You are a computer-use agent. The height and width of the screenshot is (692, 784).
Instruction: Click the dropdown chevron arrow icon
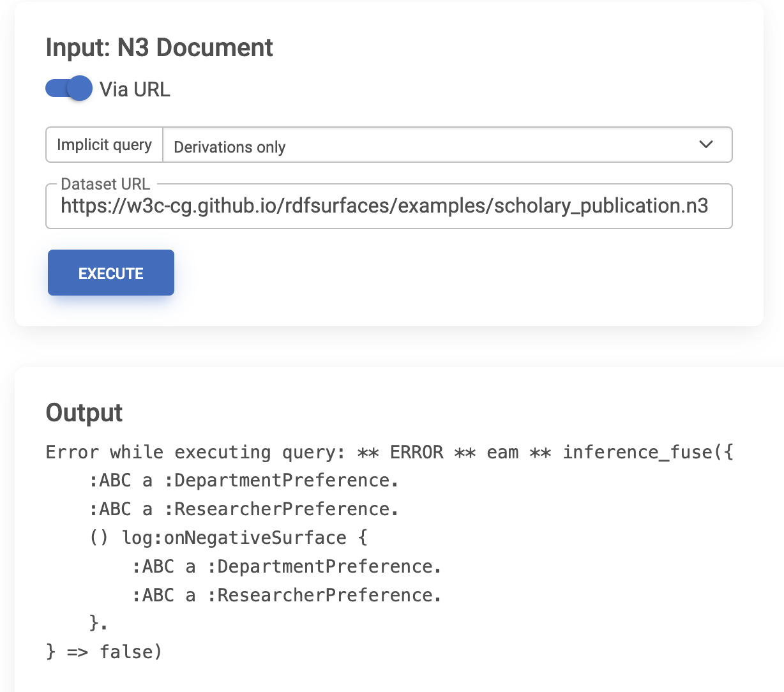point(705,145)
